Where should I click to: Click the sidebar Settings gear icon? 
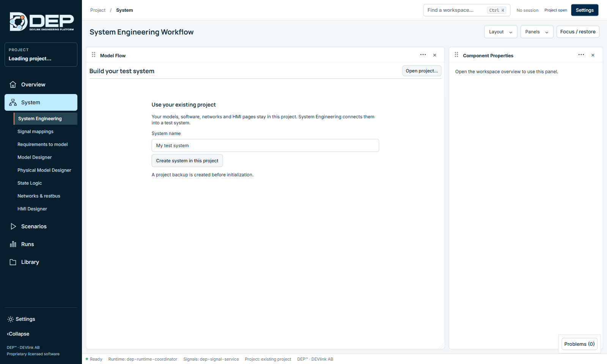point(11,319)
